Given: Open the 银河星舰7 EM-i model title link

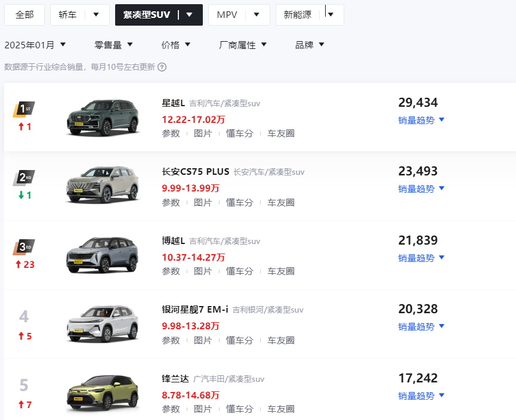Looking at the screenshot, I should point(195,310).
